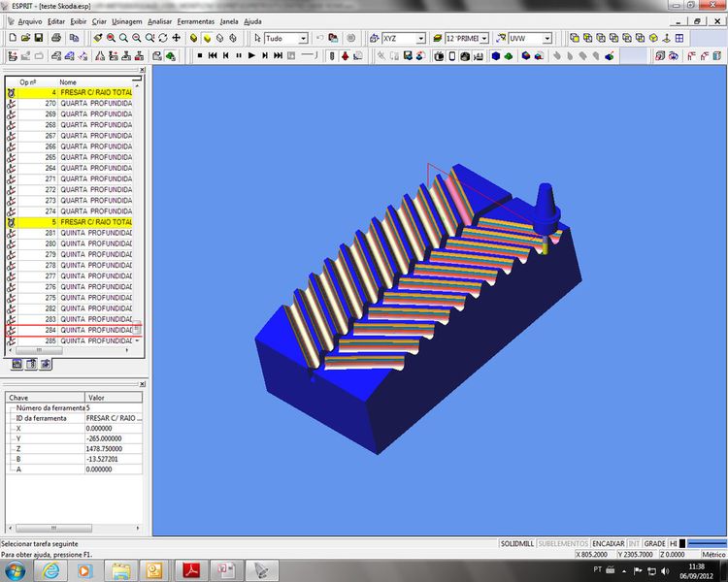
Task: Click the Windows Start button
Action: (15, 570)
